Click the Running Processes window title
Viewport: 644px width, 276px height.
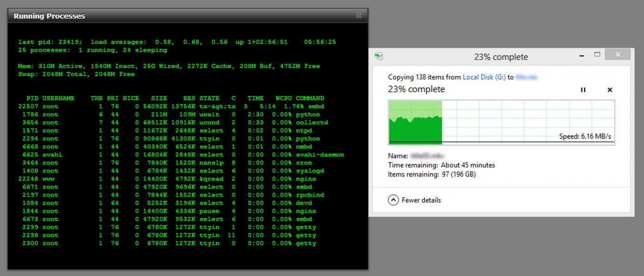pyautogui.click(x=49, y=16)
